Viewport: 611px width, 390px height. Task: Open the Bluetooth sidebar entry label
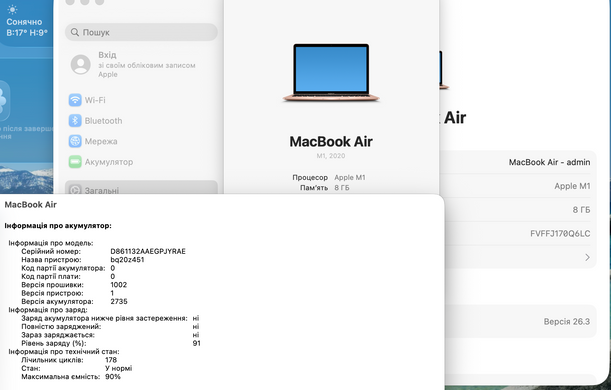point(103,121)
